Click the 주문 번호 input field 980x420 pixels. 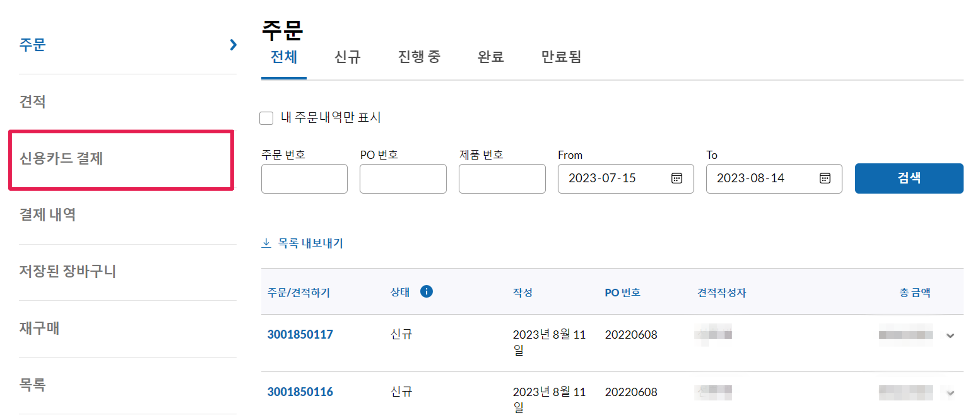[304, 179]
